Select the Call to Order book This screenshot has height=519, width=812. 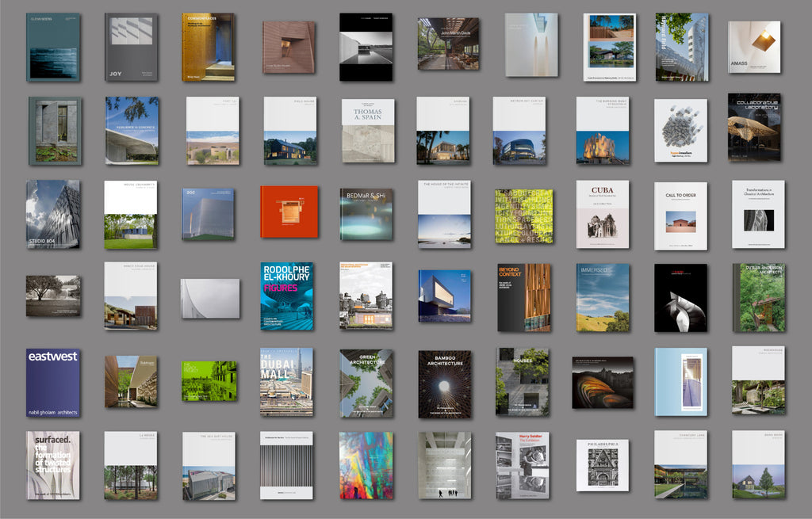(680, 216)
